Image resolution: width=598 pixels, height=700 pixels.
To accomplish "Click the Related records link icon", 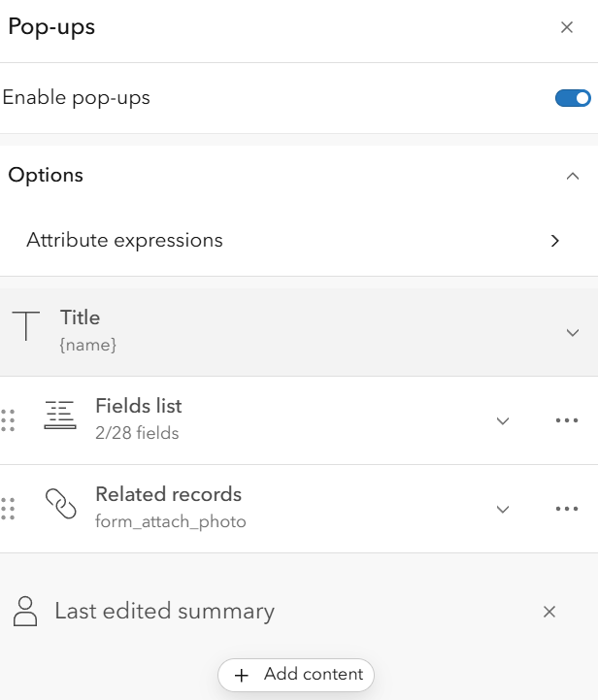I will (61, 504).
